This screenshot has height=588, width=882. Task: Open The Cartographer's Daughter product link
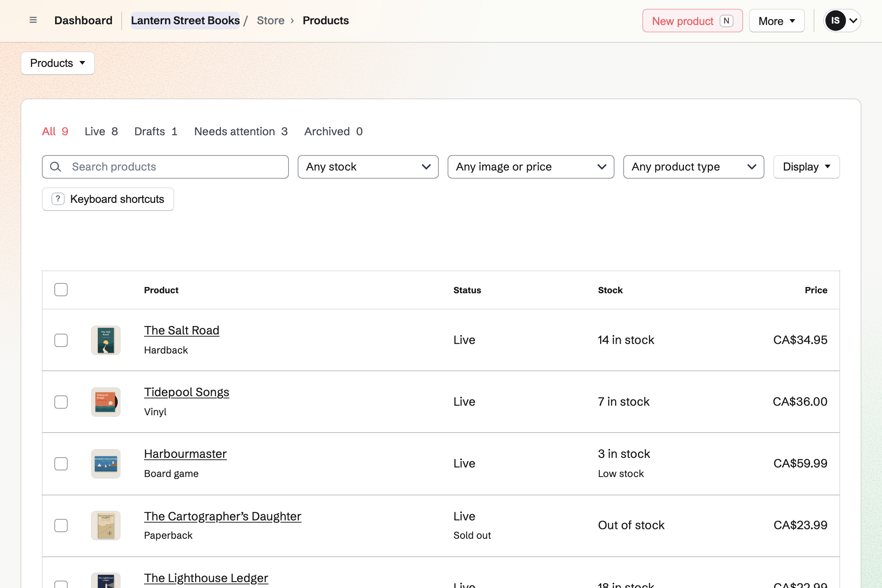(223, 516)
